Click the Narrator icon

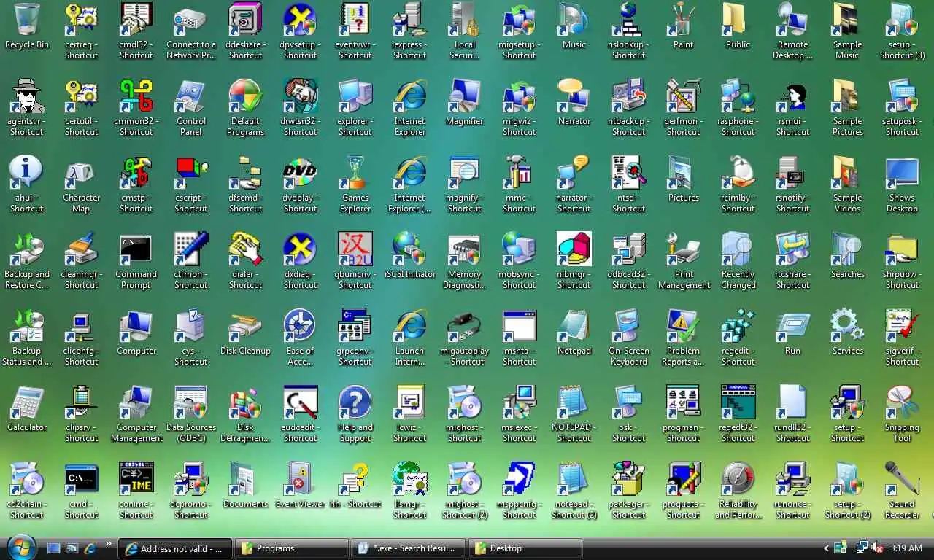coord(574,96)
